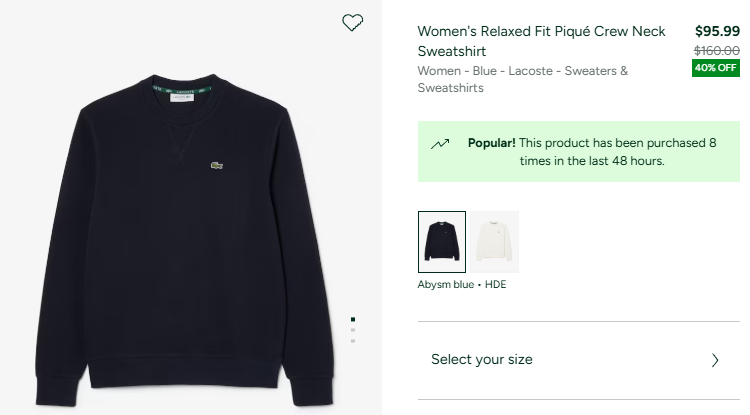750x415 pixels.
Task: Choose the white sweatshirt color swatch
Action: pyautogui.click(x=495, y=242)
